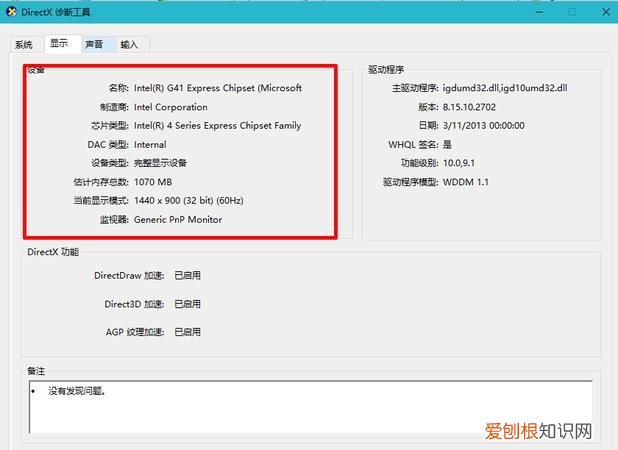The image size is (618, 450).
Task: Click the 名称 label in device group
Action: pyautogui.click(x=119, y=88)
